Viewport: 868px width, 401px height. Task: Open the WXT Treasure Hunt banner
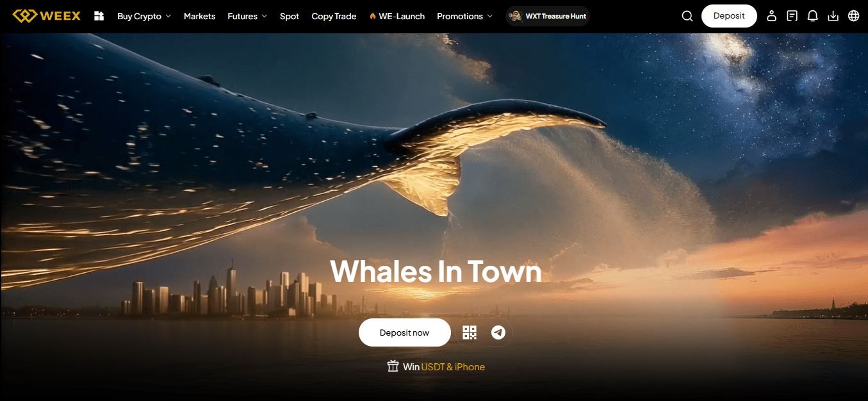click(x=548, y=16)
